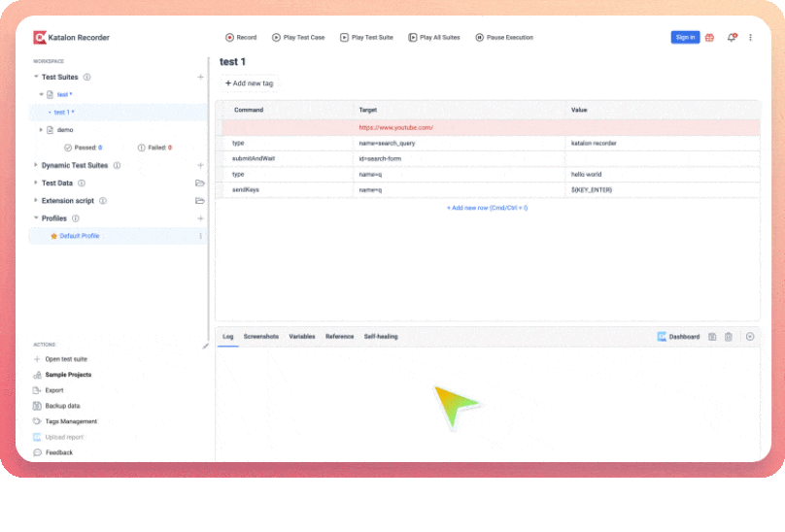Open Default Profile options menu

(x=200, y=236)
